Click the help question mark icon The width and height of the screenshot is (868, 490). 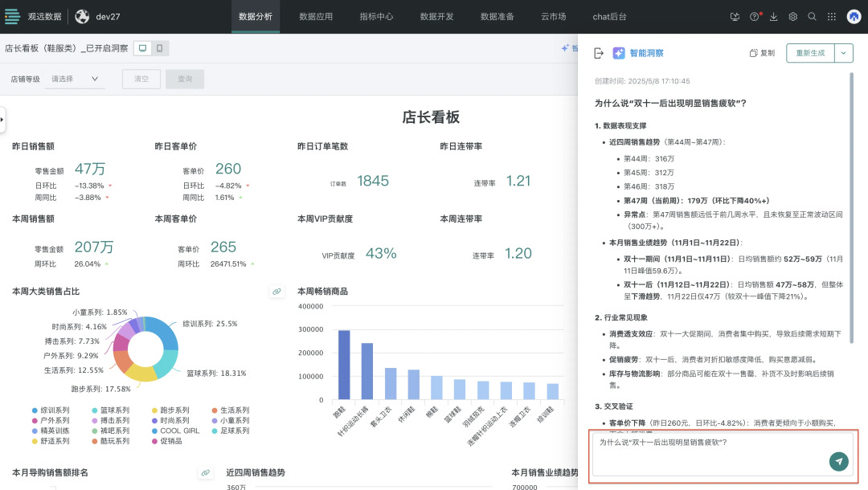pos(755,17)
